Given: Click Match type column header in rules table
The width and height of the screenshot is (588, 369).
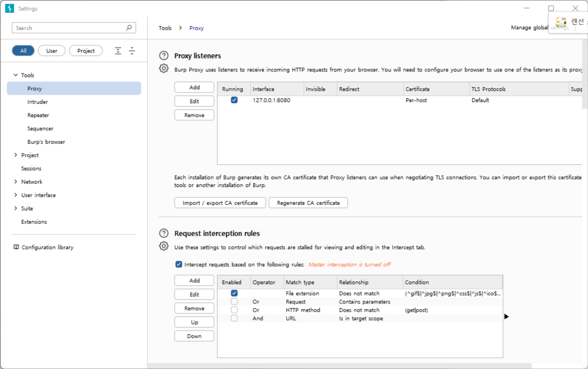Looking at the screenshot, I should click(x=311, y=282).
